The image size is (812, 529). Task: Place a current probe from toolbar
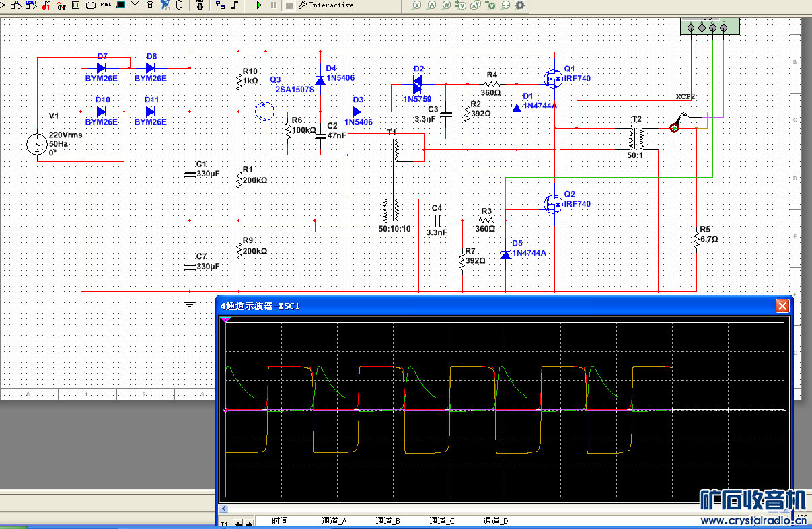(x=431, y=5)
